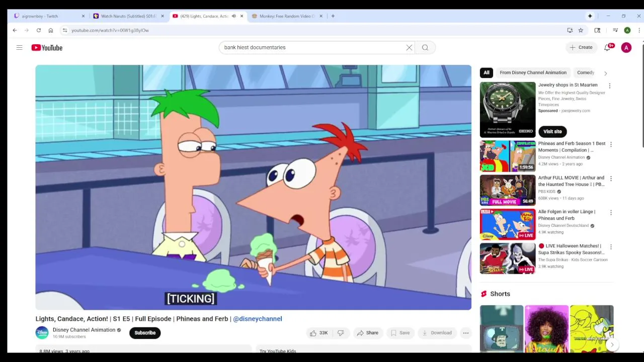Switch to the aigrownboy Twitch tab
Viewport: 644px width, 362px height.
click(x=48, y=16)
